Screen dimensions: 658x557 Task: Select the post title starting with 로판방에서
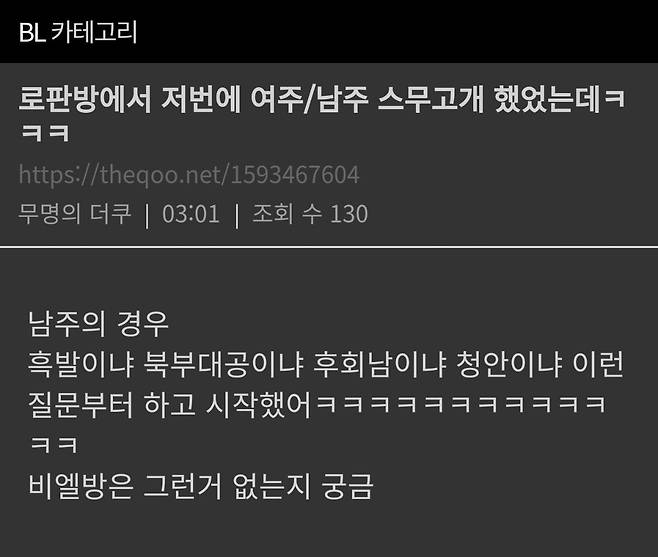point(322,114)
